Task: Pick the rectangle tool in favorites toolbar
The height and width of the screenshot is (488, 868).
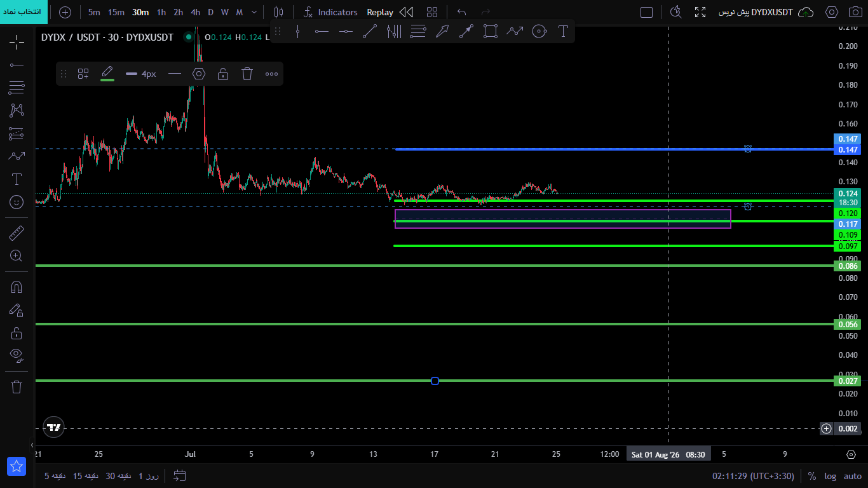Action: 491,31
